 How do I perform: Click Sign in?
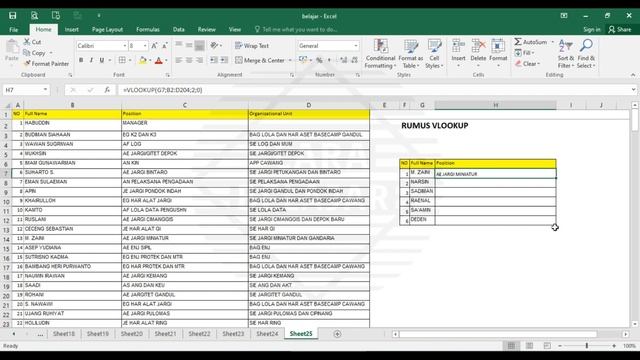(x=591, y=29)
